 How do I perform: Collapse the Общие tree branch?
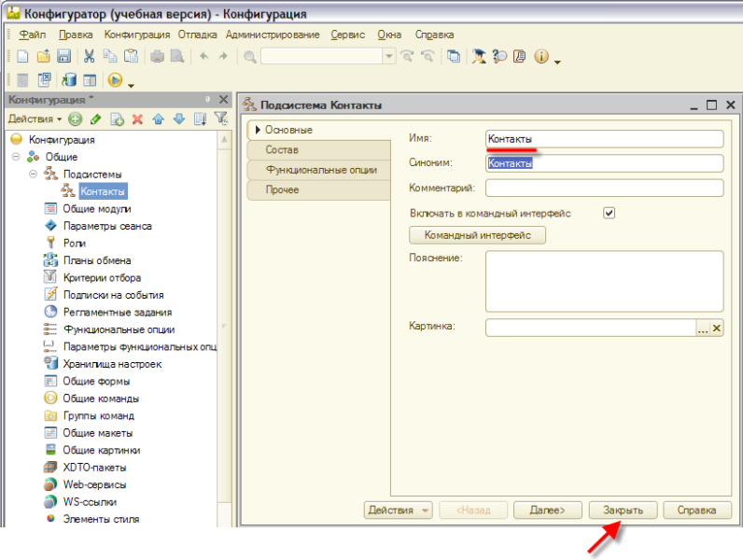pyautogui.click(x=16, y=157)
